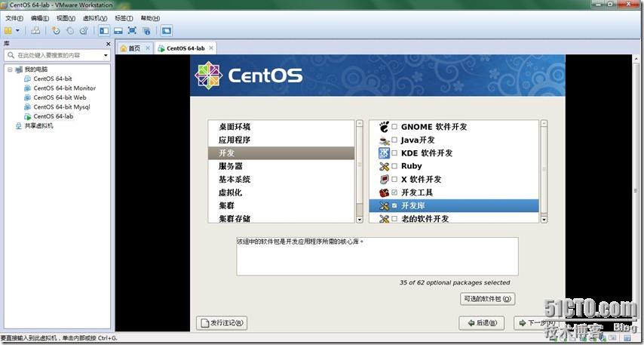This screenshot has height=345, width=644.
Task: Take a snapshot of this virtual machine
Action: 57,30
